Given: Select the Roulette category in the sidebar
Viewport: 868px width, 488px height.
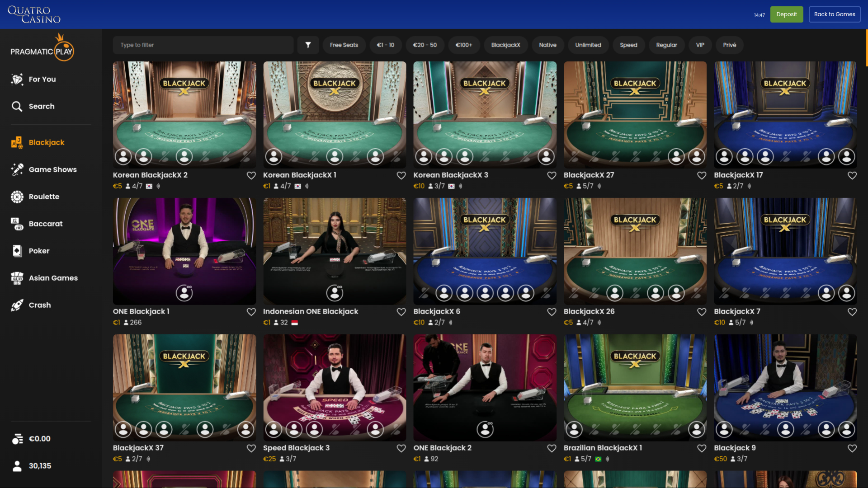Looking at the screenshot, I should click(44, 197).
